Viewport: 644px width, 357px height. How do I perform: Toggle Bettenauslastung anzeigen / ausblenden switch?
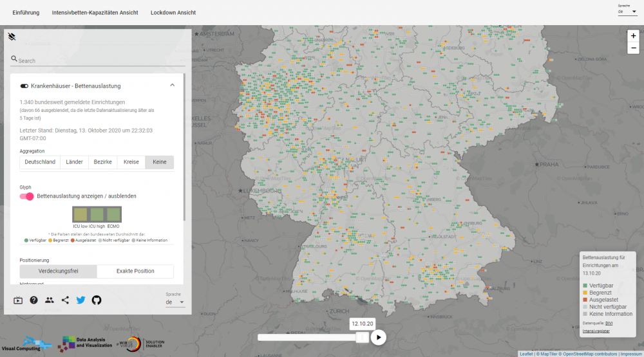point(26,196)
